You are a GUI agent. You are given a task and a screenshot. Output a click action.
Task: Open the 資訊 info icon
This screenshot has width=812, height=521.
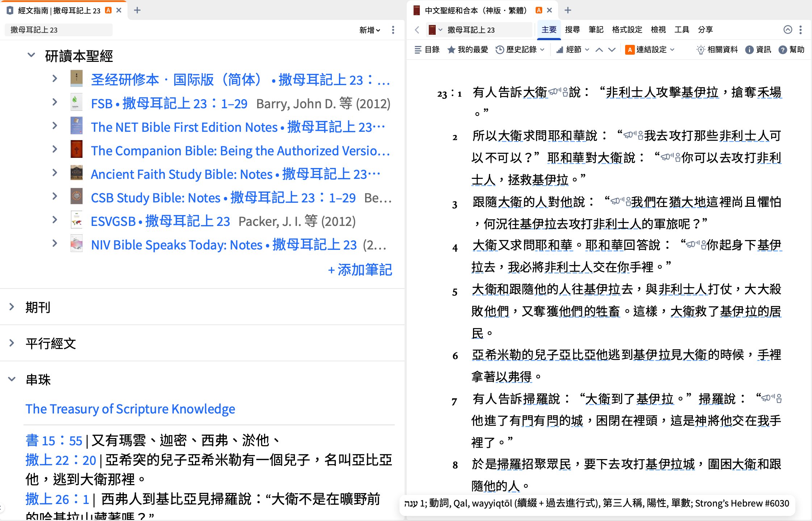coord(749,50)
